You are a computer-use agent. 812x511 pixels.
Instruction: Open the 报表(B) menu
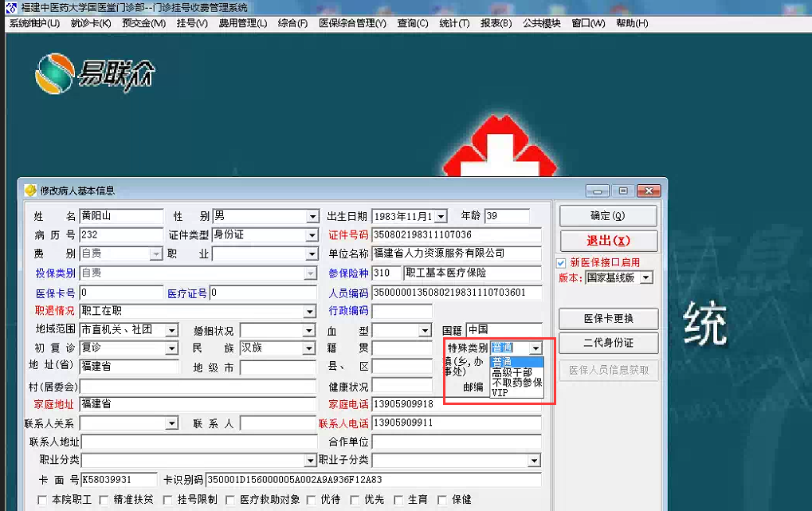[x=496, y=23]
